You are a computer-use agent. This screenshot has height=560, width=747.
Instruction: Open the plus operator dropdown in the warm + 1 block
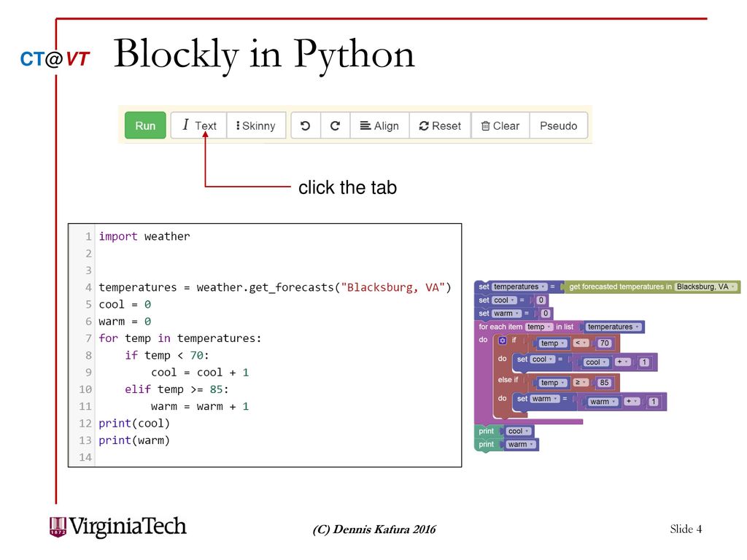pos(631,402)
